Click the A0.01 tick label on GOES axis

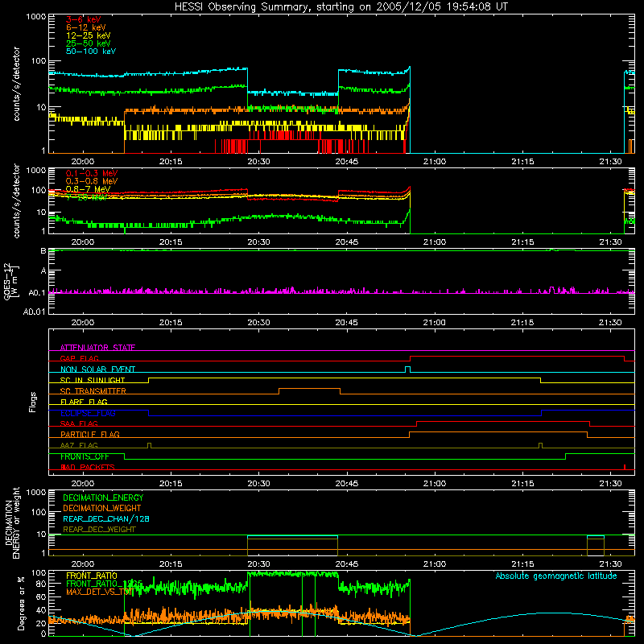click(x=35, y=312)
